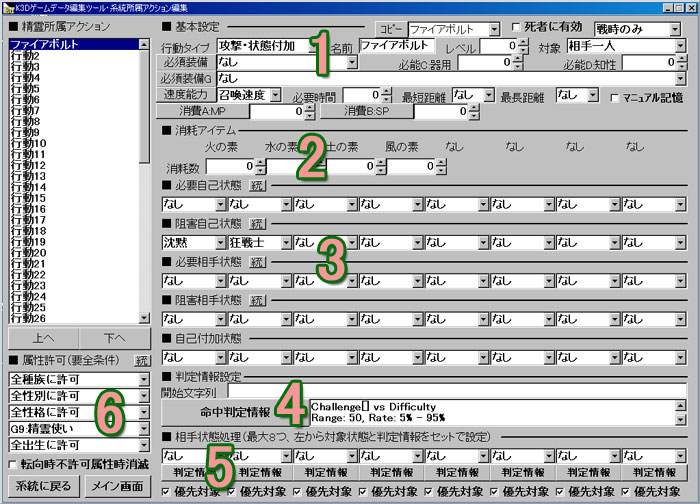Select ファイアボルト in the action list
Viewport: 700px width, 504px height.
pos(74,44)
